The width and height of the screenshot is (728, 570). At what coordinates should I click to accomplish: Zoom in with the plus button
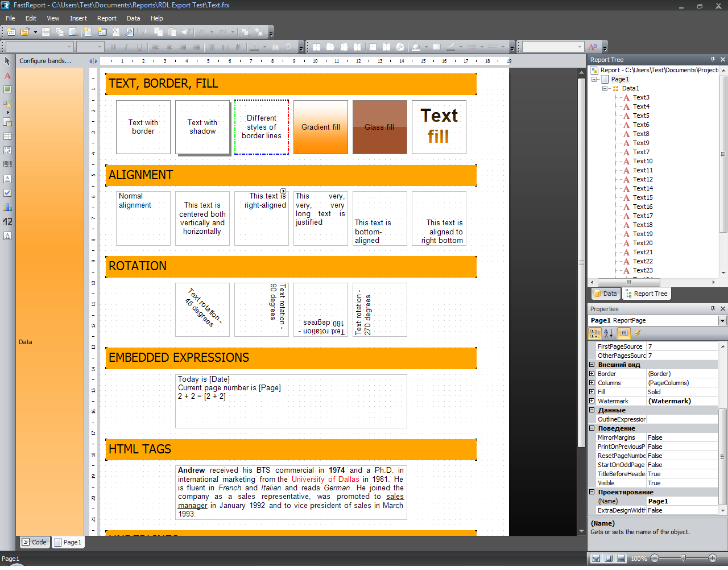click(713, 558)
